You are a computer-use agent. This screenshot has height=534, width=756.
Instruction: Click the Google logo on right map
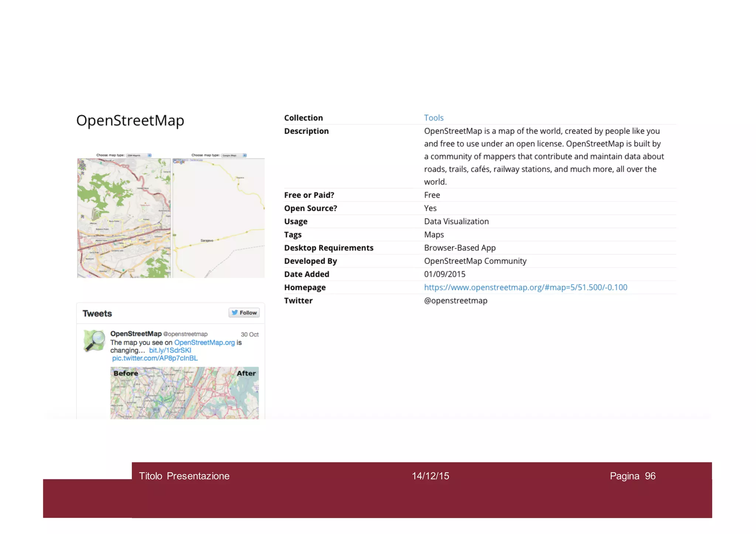coord(179,162)
